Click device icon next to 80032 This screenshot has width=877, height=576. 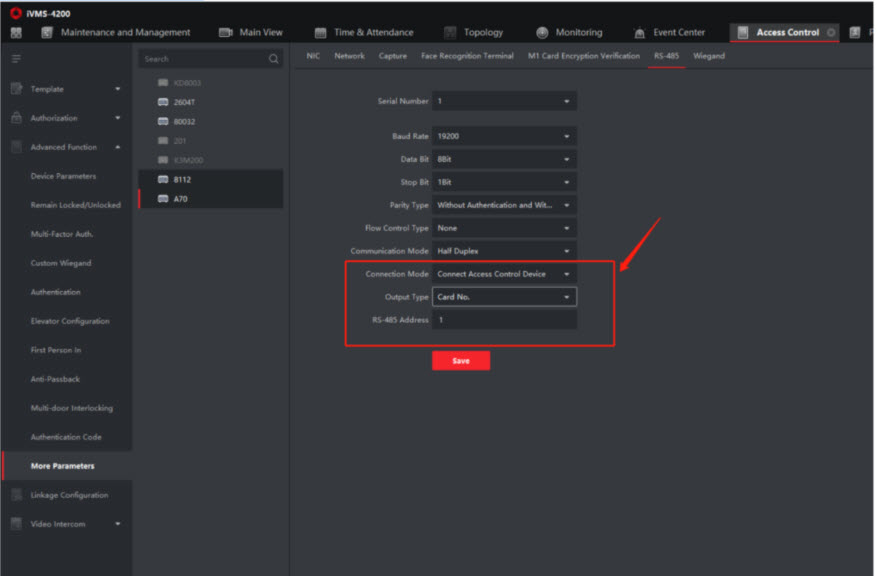(163, 121)
